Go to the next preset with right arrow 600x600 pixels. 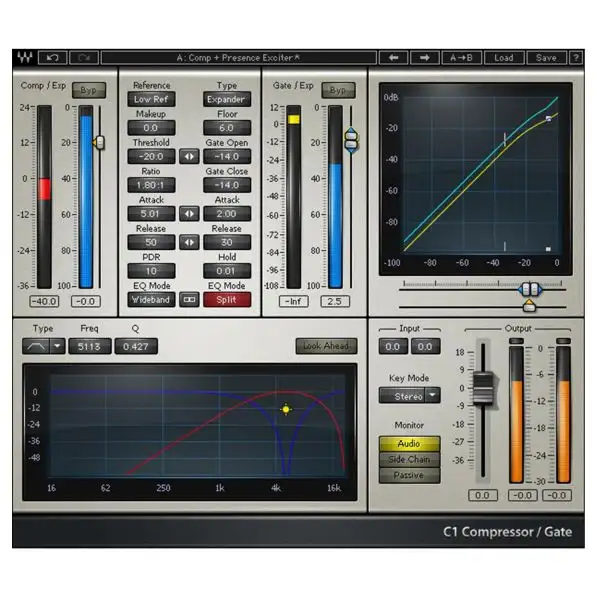(424, 58)
